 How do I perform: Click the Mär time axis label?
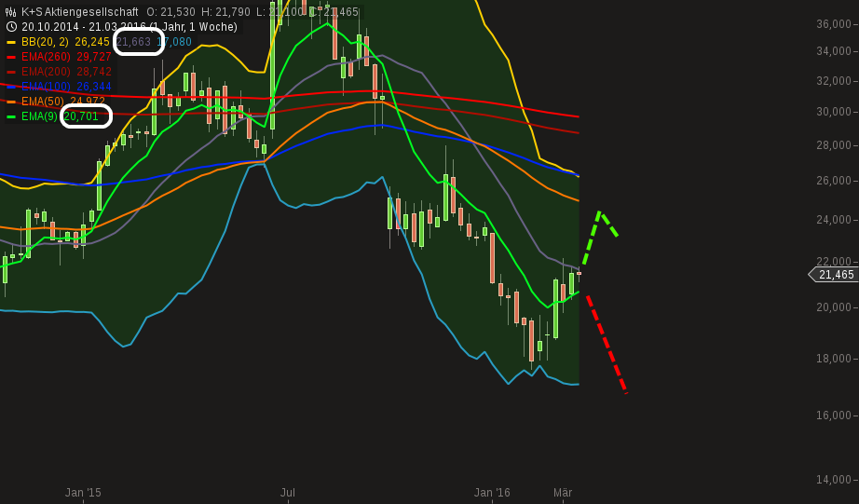tap(563, 493)
